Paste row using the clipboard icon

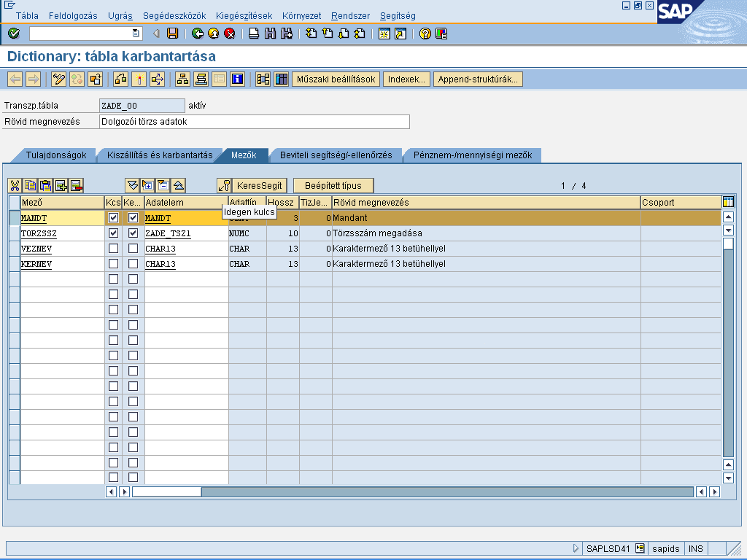45,185
